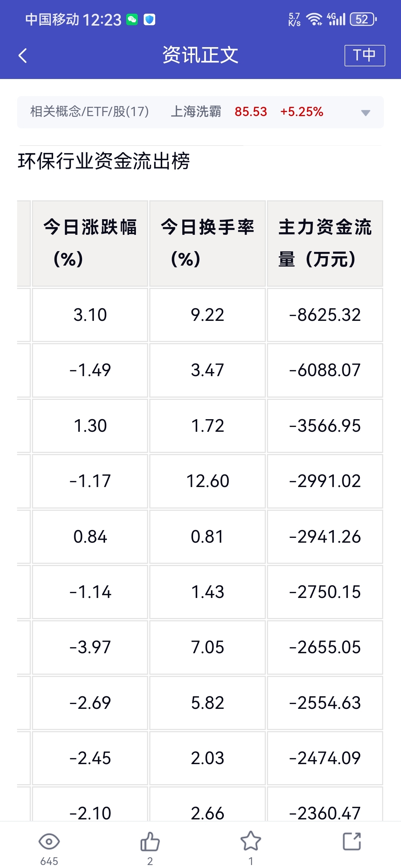Tap the share icon
The image size is (401, 868).
tap(352, 841)
